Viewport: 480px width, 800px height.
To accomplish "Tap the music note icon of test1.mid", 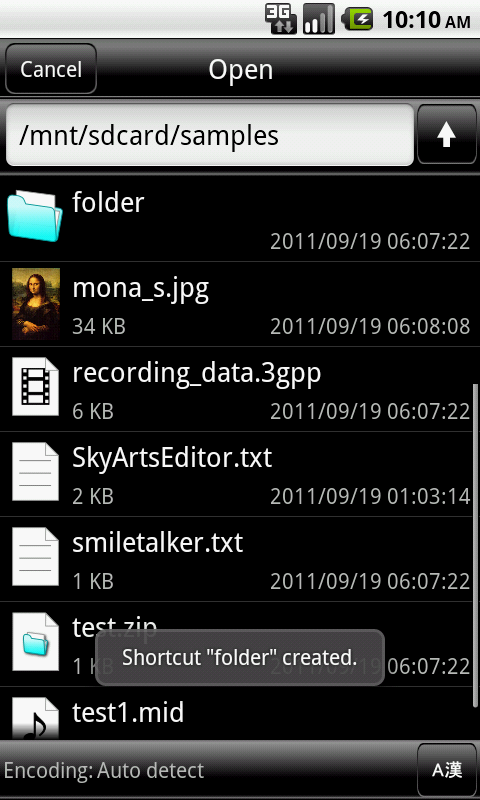I will pyautogui.click(x=36, y=718).
